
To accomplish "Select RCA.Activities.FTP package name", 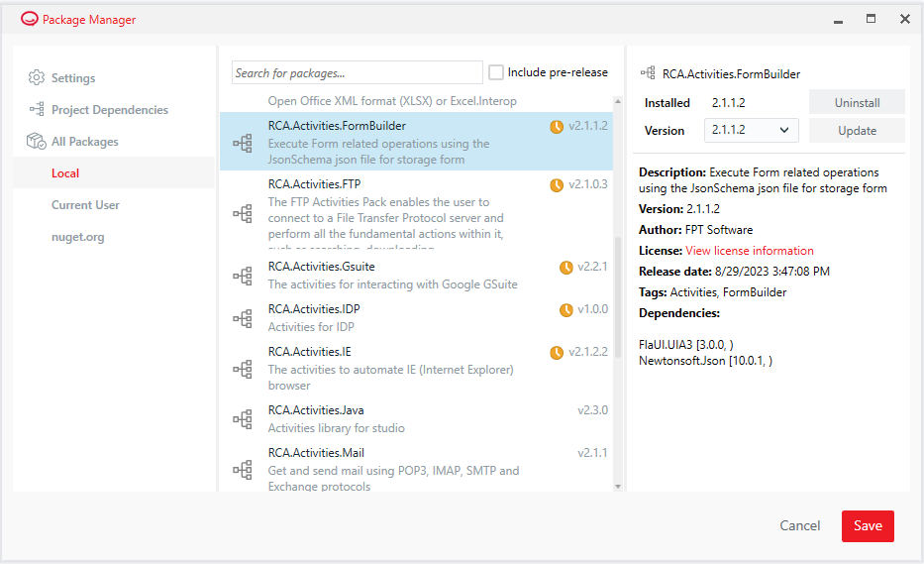I will click(x=314, y=184).
